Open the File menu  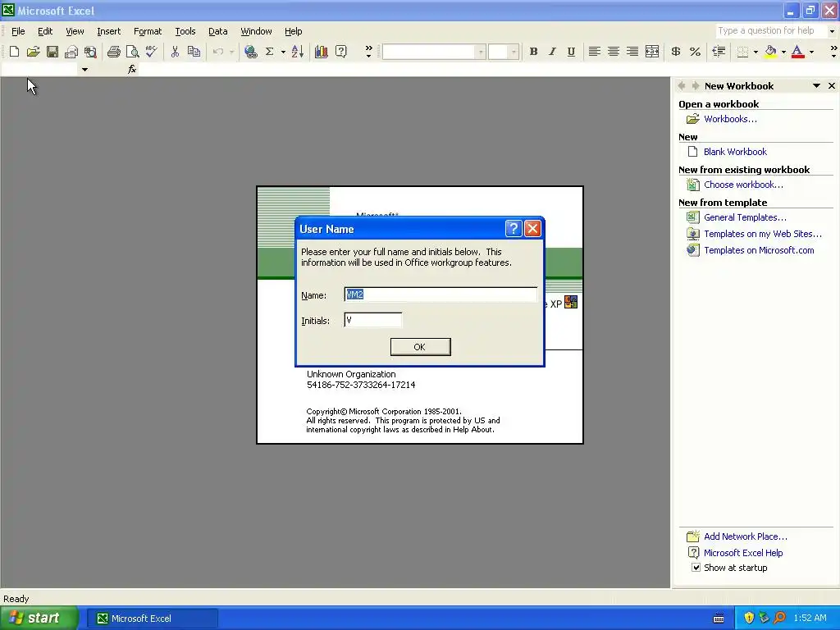[18, 31]
